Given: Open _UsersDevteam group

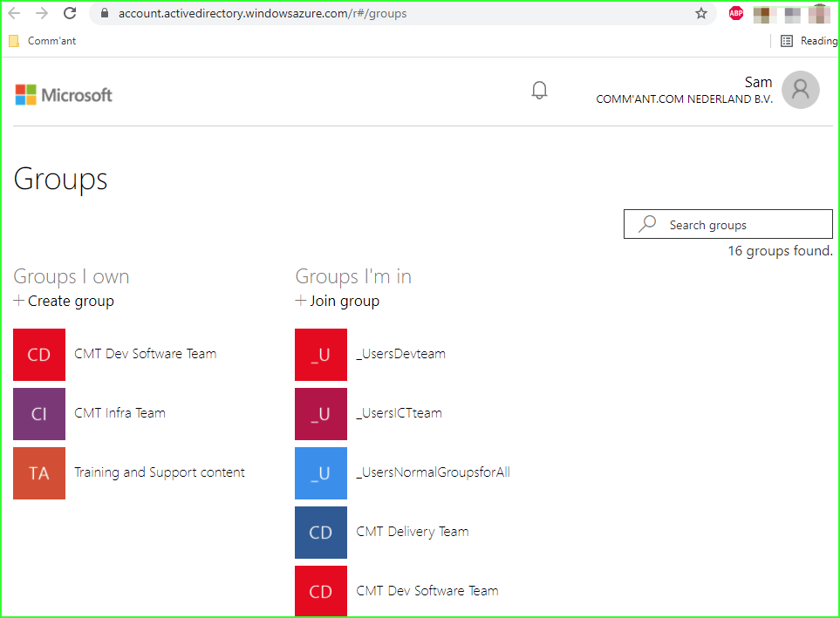Looking at the screenshot, I should 400,354.
